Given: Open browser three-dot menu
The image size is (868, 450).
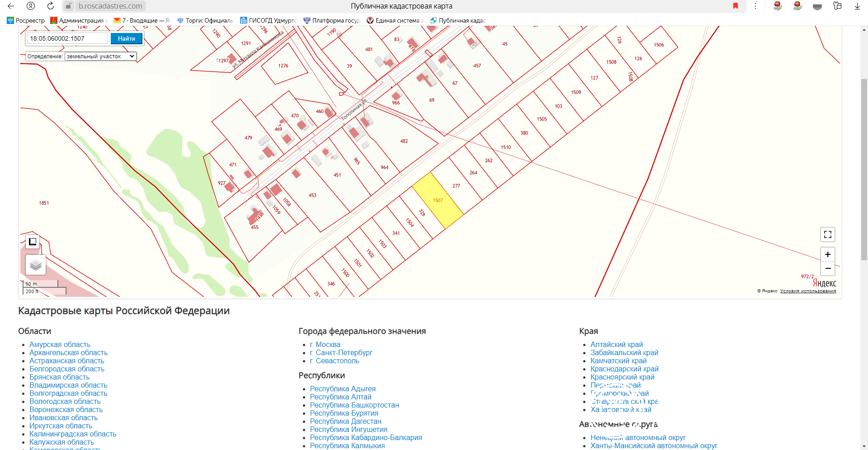Looking at the screenshot, I should 755,6.
